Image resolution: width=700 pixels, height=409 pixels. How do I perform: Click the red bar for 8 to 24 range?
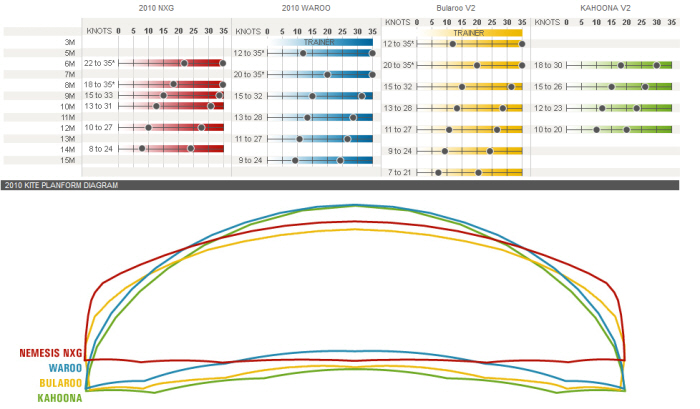[x=171, y=149]
